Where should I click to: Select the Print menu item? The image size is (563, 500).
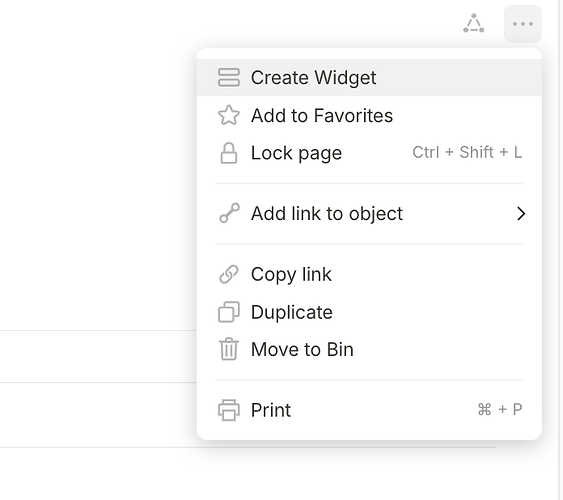(369, 410)
